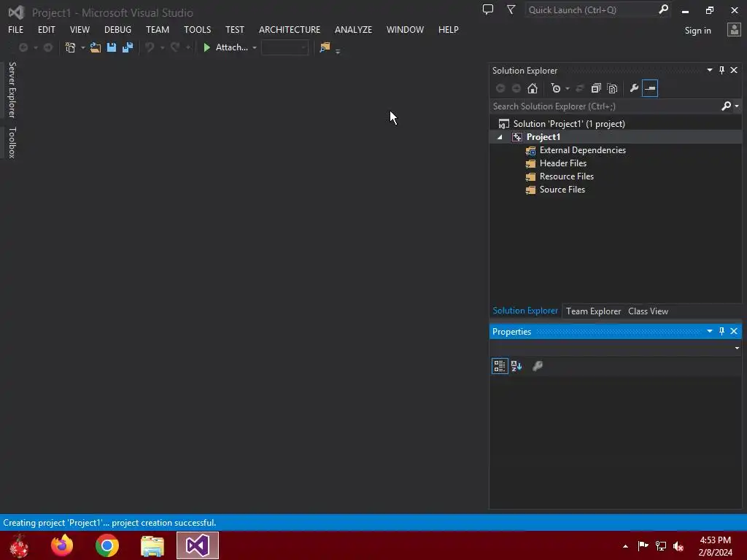Click the Open File folder icon
747x560 pixels.
click(96, 47)
